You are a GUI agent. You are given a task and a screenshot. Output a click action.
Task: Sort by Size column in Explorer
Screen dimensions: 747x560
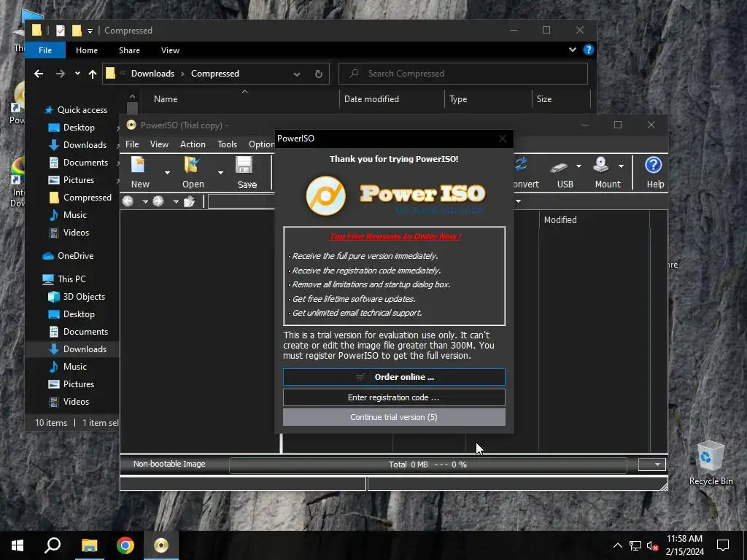(x=543, y=99)
